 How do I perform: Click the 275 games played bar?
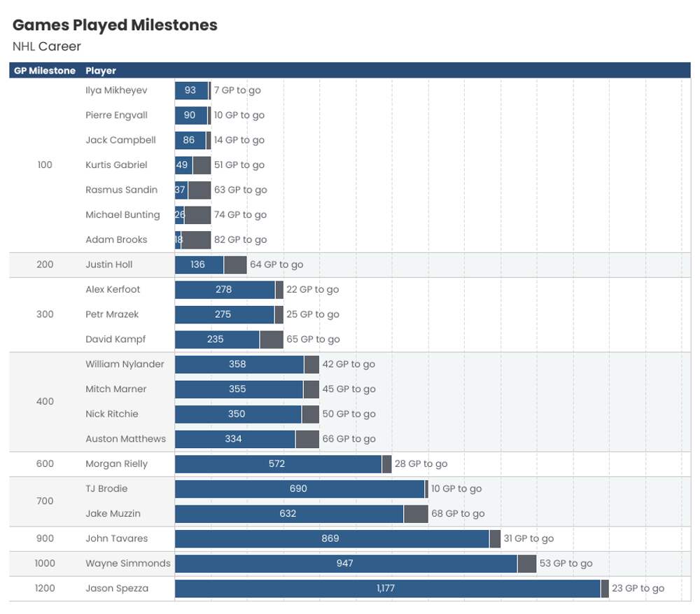(x=225, y=314)
